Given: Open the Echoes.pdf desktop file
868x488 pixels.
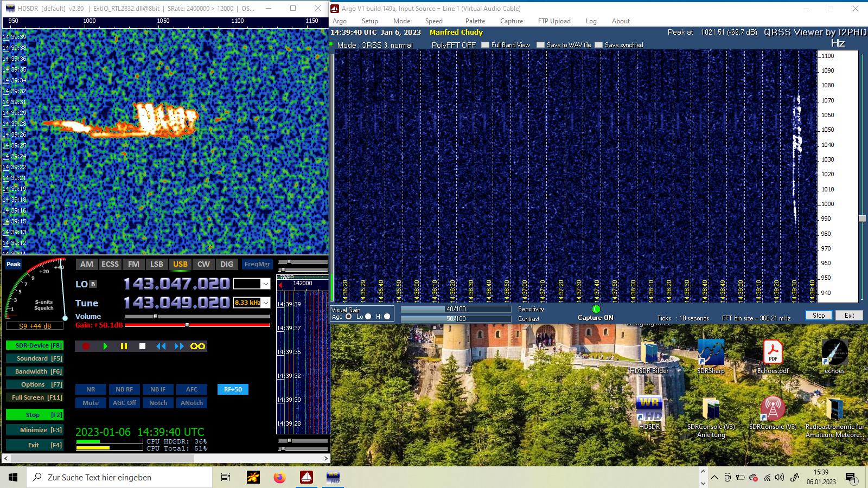Looking at the screenshot, I should pos(773,357).
